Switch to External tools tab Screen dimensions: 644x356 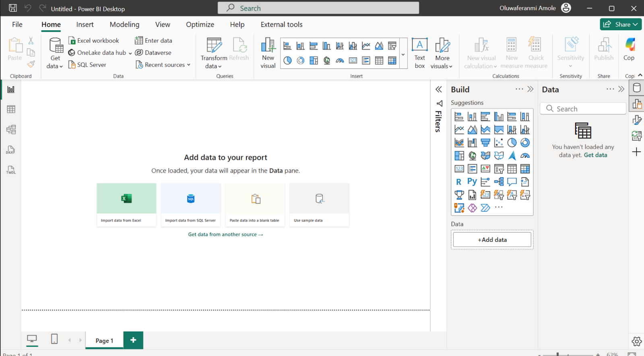point(281,25)
